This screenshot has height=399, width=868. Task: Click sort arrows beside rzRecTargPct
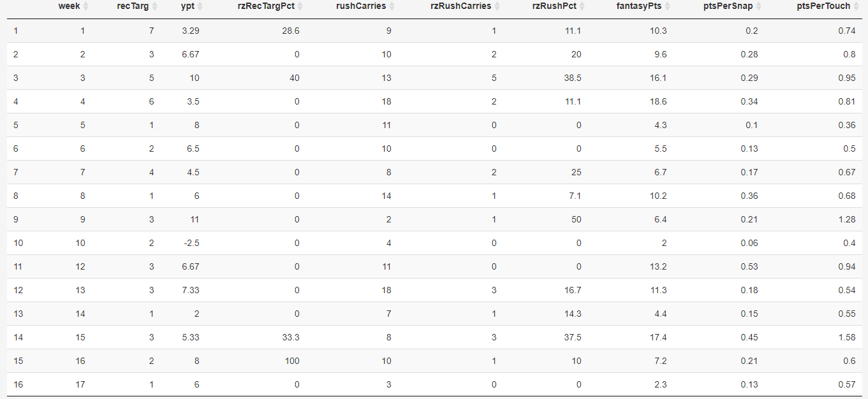[300, 6]
